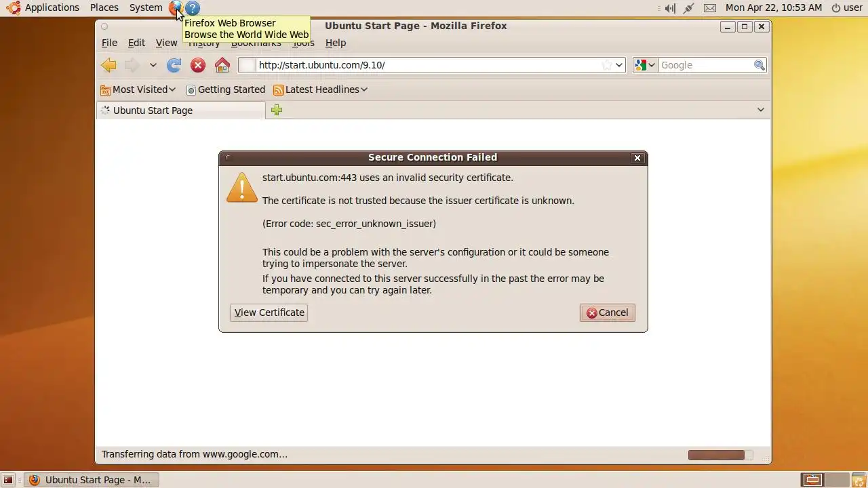Click the grayed Forward arrow in toolbar

coord(132,65)
